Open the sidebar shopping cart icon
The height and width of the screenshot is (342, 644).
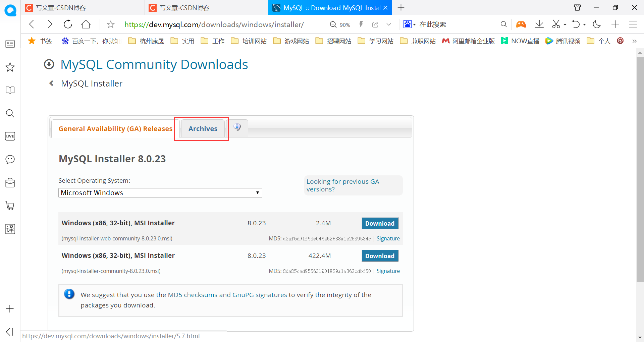(x=10, y=206)
